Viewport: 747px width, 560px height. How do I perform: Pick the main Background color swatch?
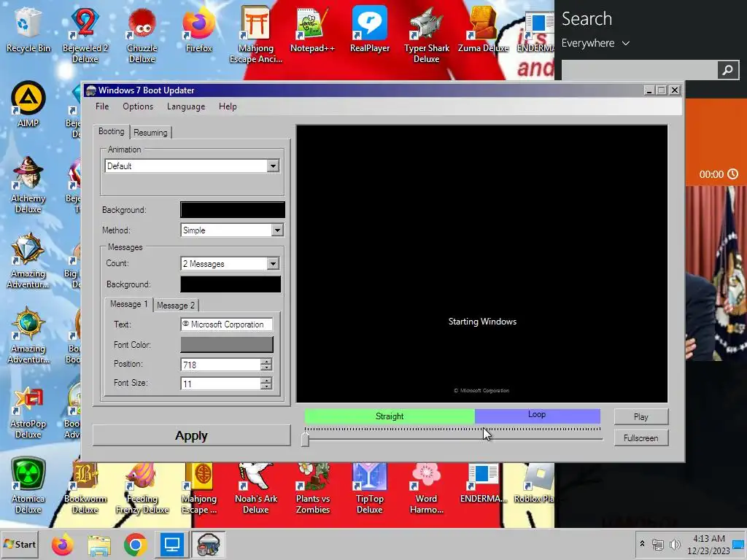coord(233,210)
